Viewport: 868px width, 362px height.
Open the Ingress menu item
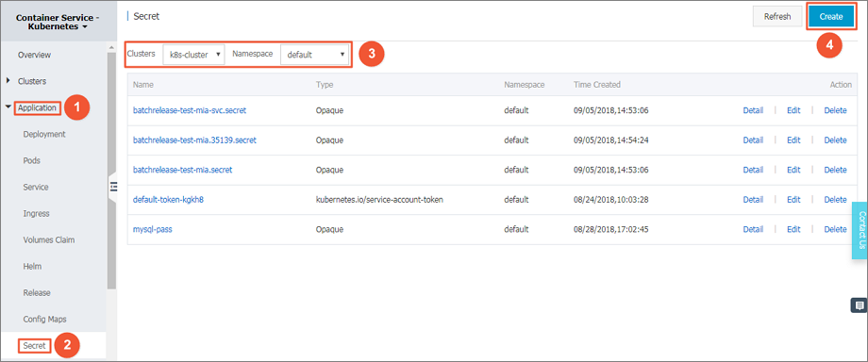point(36,214)
